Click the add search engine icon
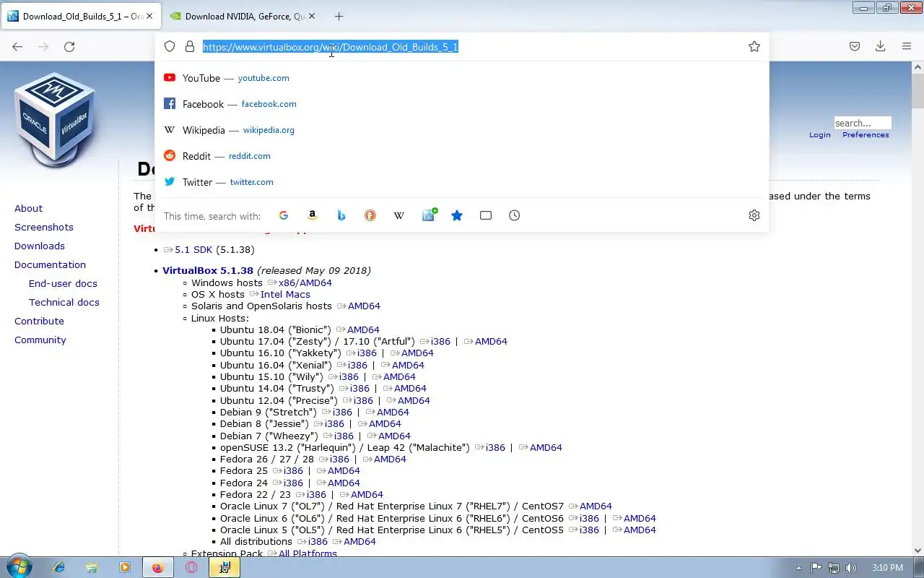The image size is (924, 578). click(x=428, y=215)
